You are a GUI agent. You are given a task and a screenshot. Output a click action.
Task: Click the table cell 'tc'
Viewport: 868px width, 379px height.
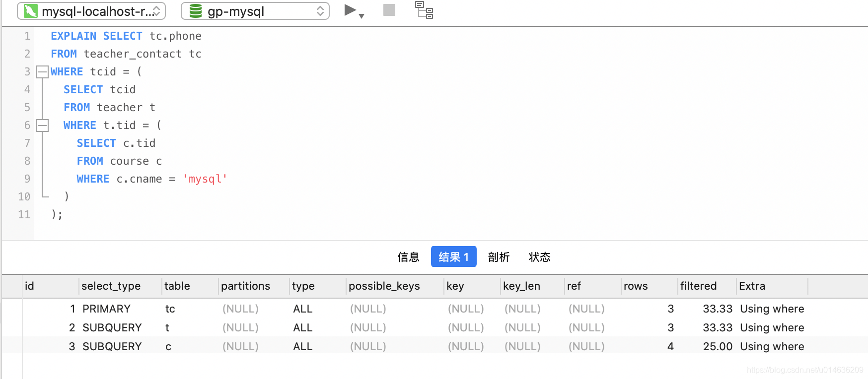(170, 309)
